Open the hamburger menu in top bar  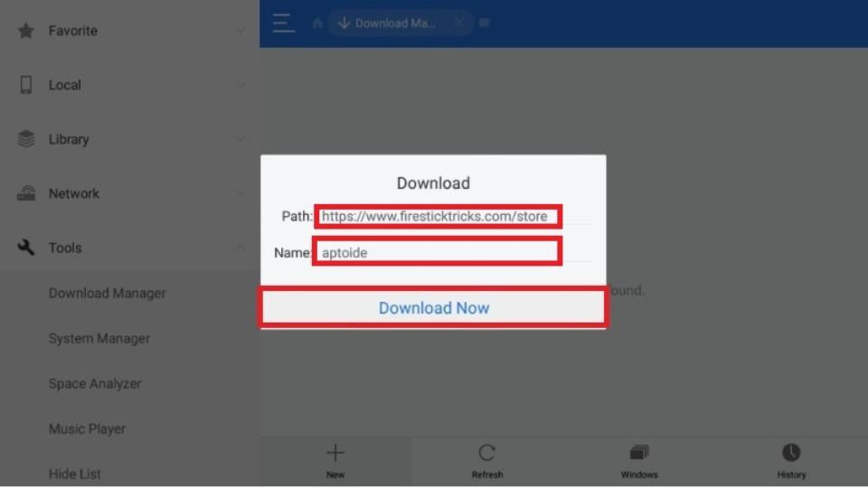(x=283, y=23)
